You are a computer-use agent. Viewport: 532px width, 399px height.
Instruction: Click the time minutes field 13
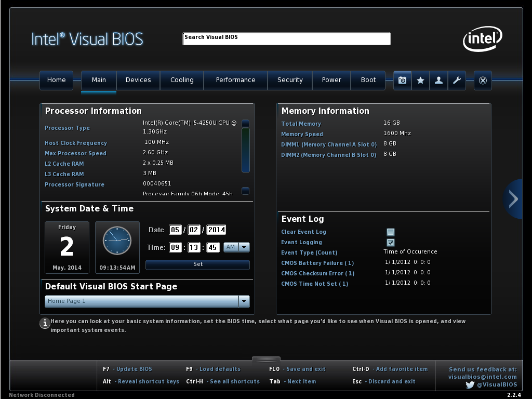194,247
